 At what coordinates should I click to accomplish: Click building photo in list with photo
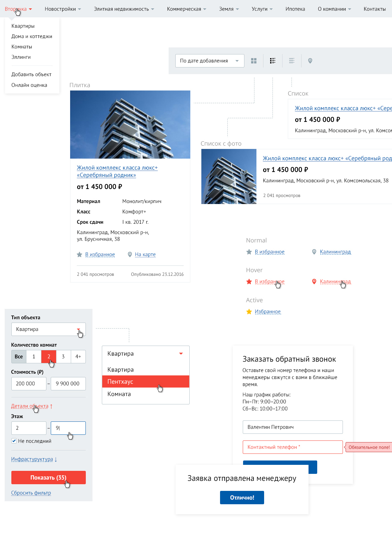point(229,176)
